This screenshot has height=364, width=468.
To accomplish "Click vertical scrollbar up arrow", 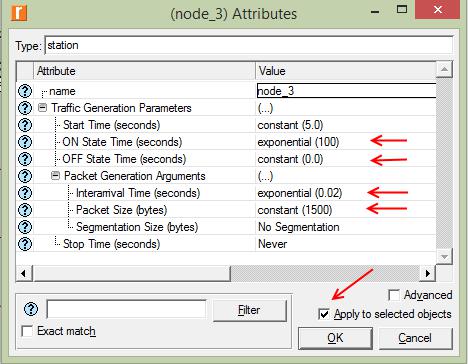I will coord(444,69).
